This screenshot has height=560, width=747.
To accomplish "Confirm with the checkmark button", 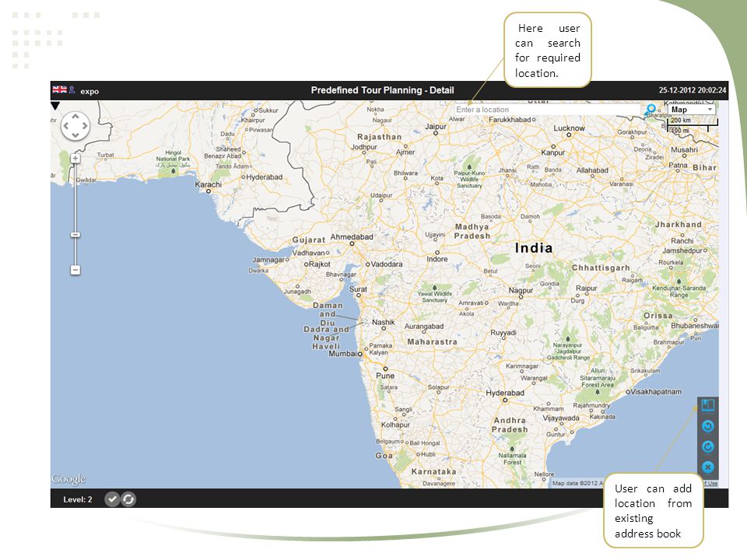I will 112,499.
